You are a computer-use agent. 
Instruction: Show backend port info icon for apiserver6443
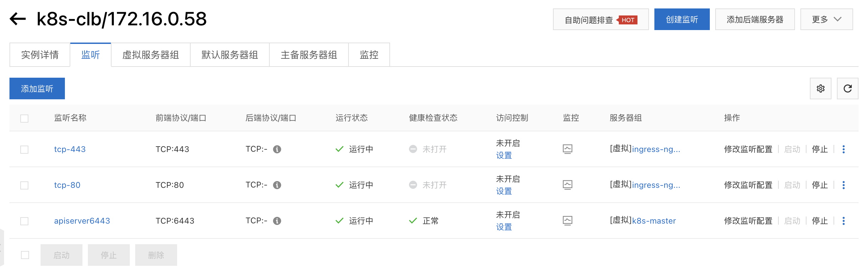tap(277, 221)
